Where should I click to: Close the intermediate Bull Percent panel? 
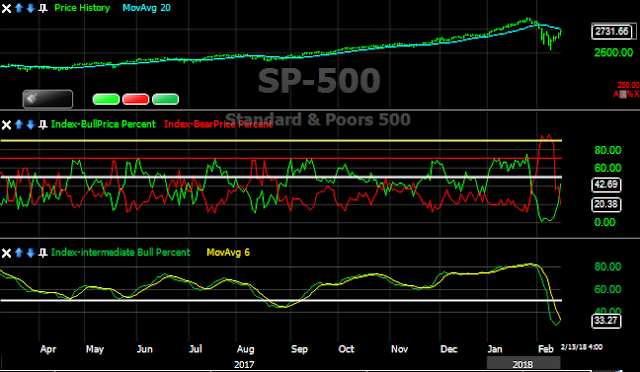[6, 253]
